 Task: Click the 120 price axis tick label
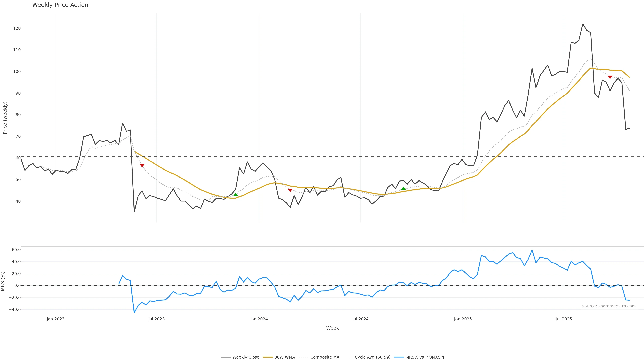[17, 28]
